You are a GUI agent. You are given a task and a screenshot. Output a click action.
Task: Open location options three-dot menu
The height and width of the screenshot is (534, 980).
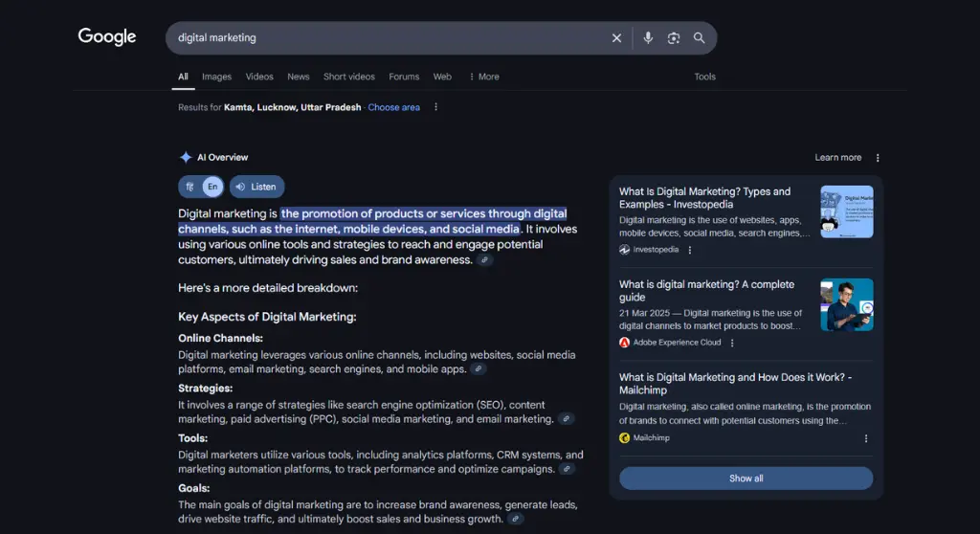(x=435, y=107)
